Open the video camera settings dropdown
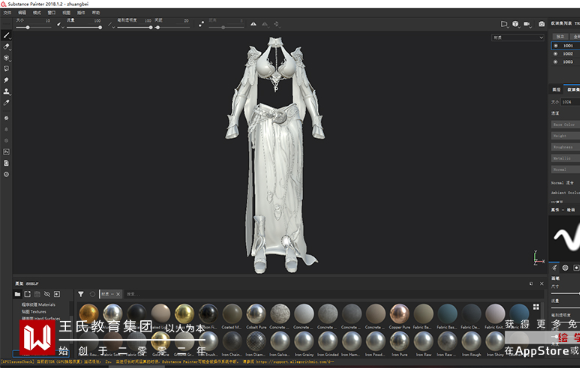580x368 pixels. pyautogui.click(x=527, y=24)
